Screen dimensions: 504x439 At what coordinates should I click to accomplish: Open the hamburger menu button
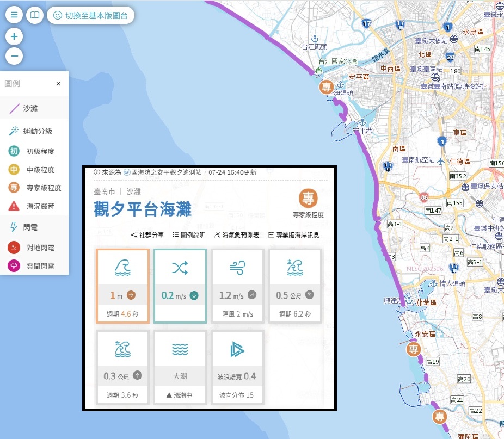tap(14, 15)
